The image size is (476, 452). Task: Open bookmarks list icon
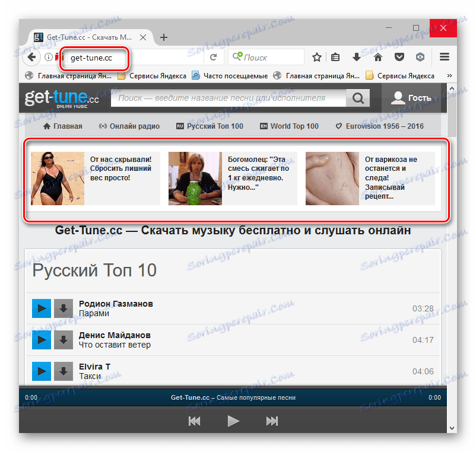click(335, 57)
